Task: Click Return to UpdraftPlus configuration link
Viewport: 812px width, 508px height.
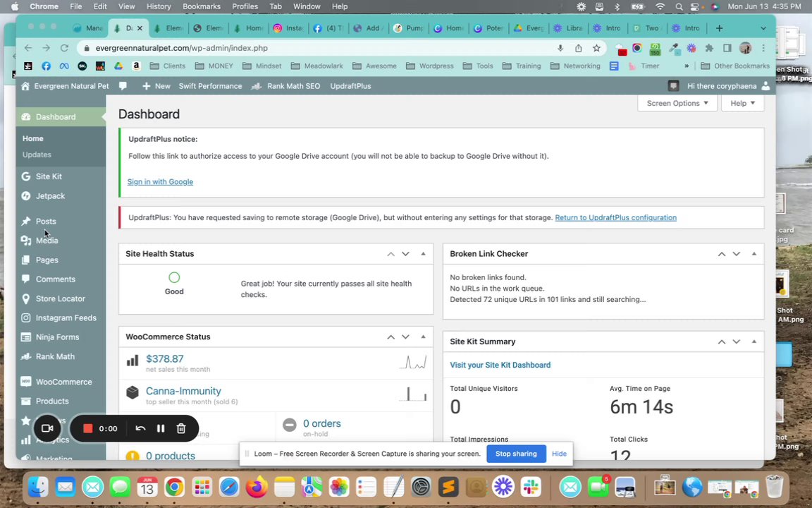Action: coord(616,218)
